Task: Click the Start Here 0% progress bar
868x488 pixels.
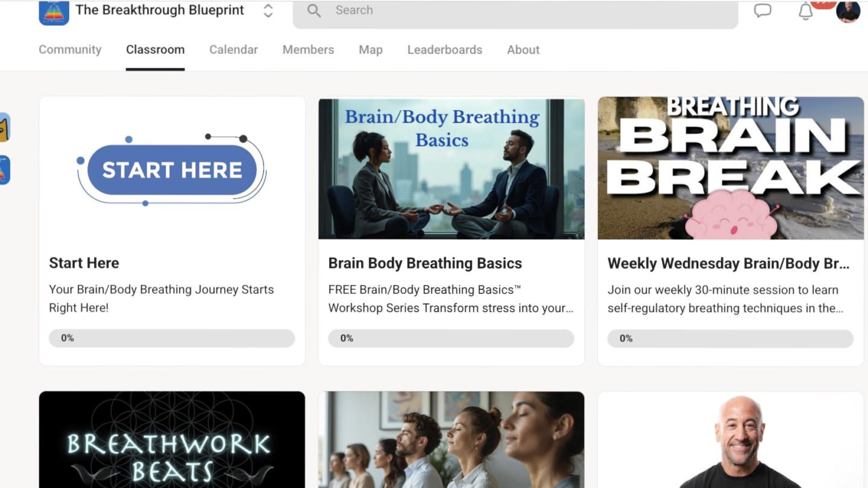Action: pyautogui.click(x=172, y=339)
